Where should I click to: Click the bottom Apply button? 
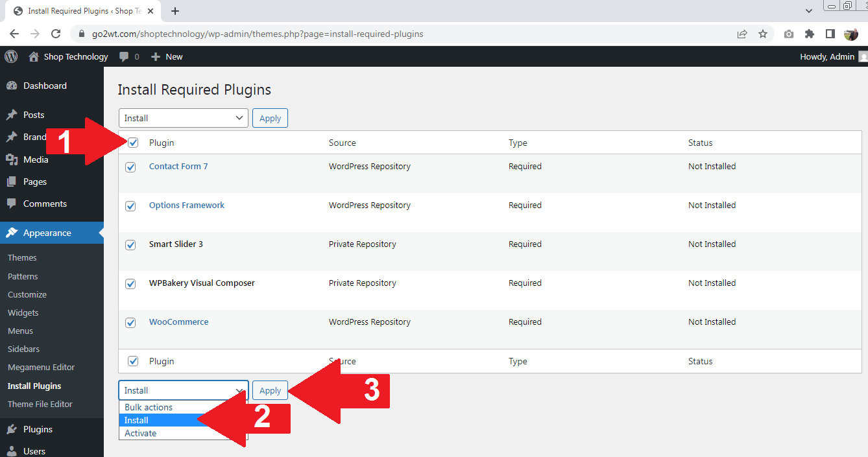coord(270,390)
